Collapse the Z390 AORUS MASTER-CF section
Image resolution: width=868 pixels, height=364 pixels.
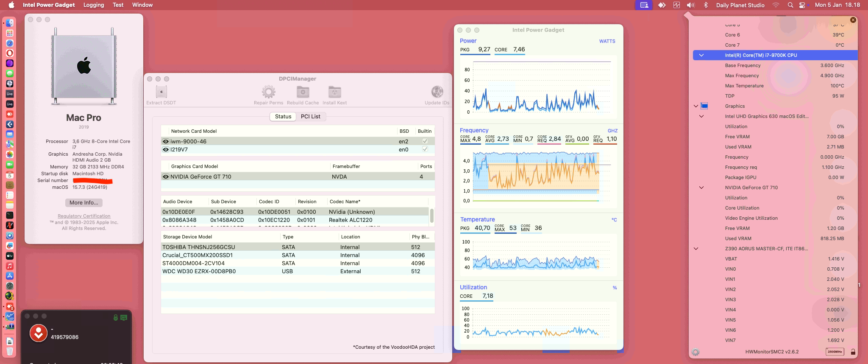click(696, 249)
